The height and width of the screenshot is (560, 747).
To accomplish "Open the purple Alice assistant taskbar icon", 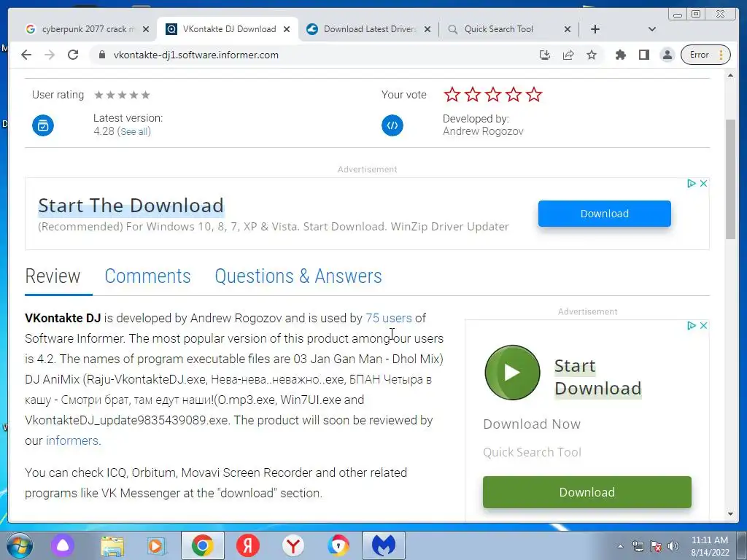I will pos(63,545).
